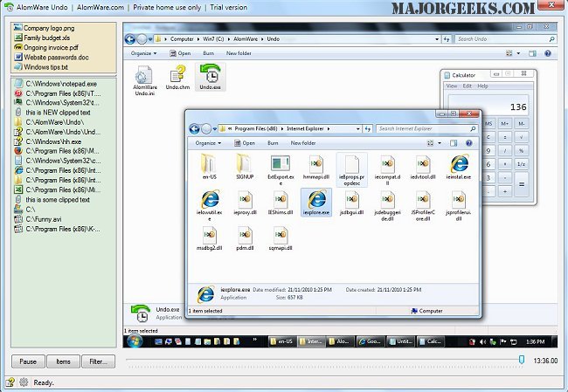Open settings gear icon in status bar
The image size is (568, 392).
pos(24,382)
